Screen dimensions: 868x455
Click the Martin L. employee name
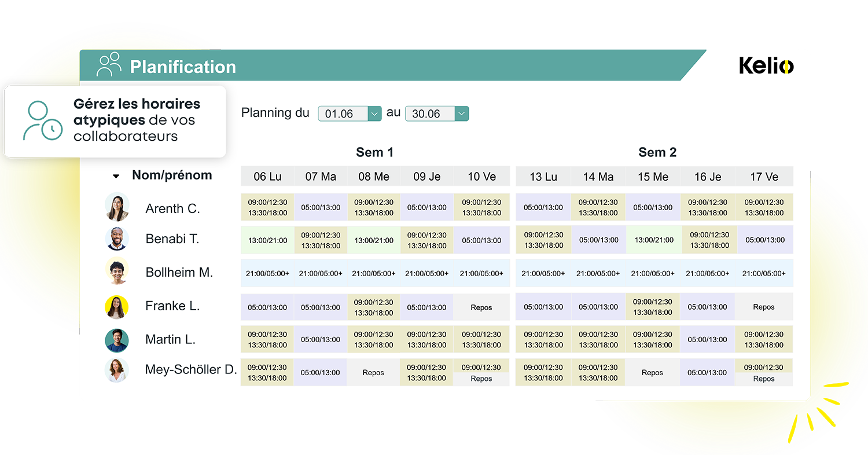pos(170,339)
